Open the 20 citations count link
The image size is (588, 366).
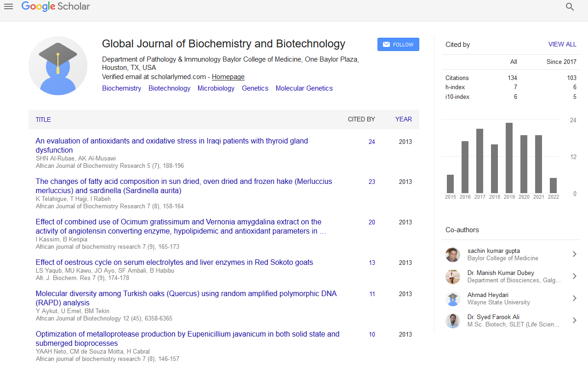(372, 222)
